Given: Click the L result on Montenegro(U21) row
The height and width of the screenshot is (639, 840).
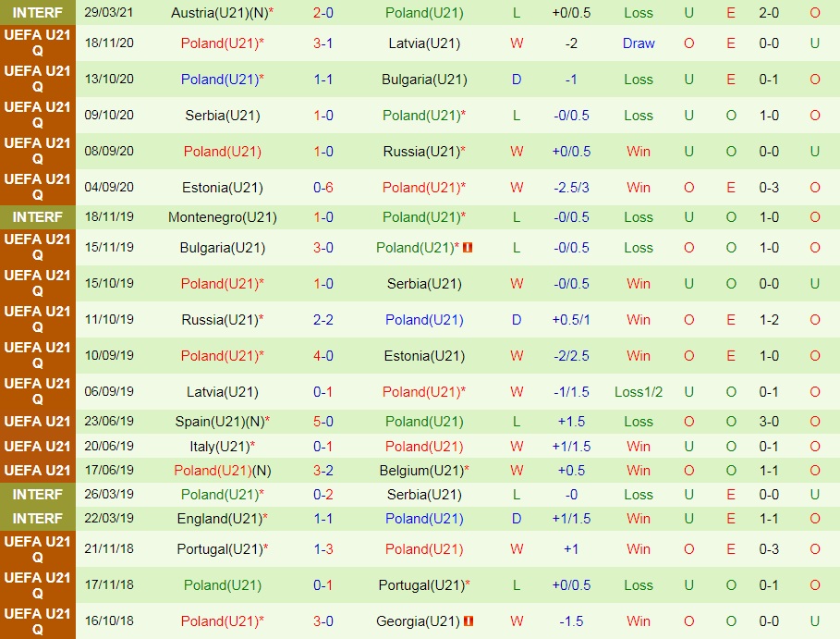Looking at the screenshot, I should click(517, 217).
